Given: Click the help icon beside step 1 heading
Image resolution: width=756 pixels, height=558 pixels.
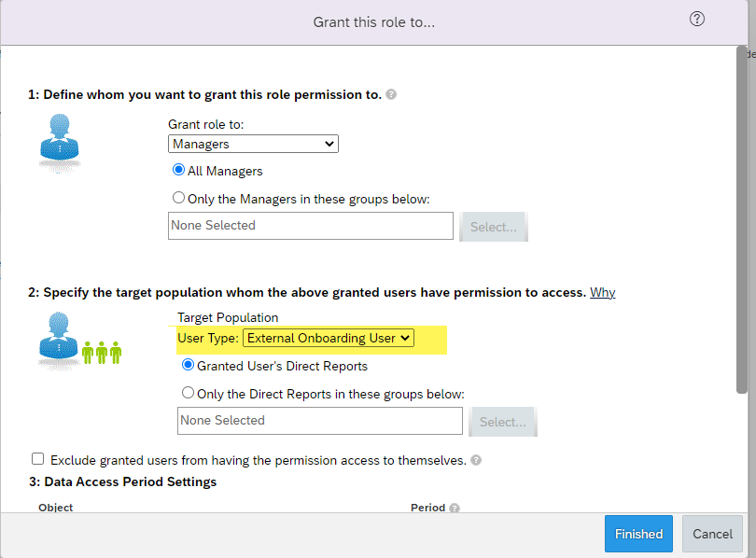Looking at the screenshot, I should 391,94.
